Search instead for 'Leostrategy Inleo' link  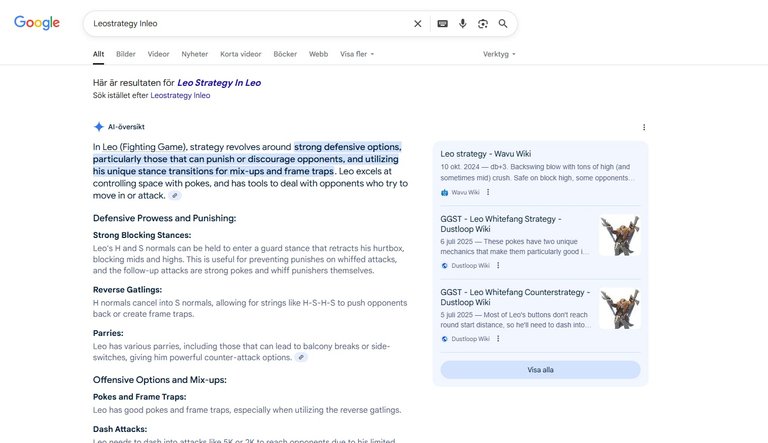180,95
